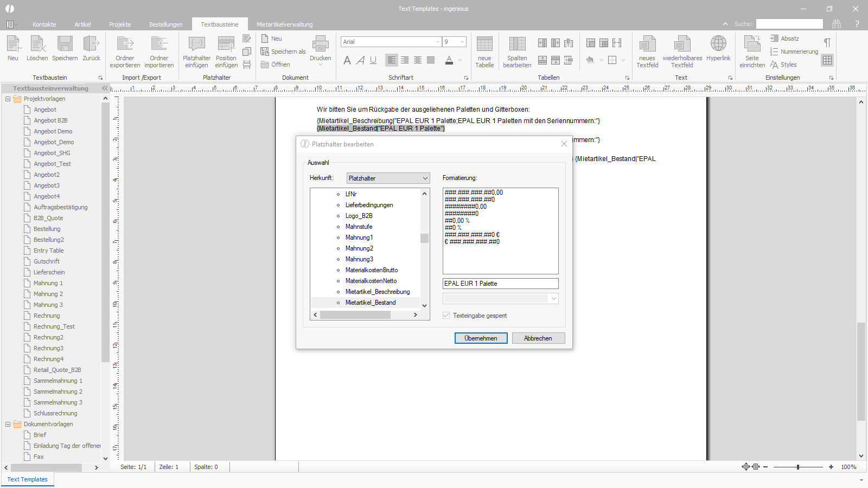Click the Ordner exportieren icon
Image resolution: width=868 pixels, height=488 pixels.
(125, 44)
